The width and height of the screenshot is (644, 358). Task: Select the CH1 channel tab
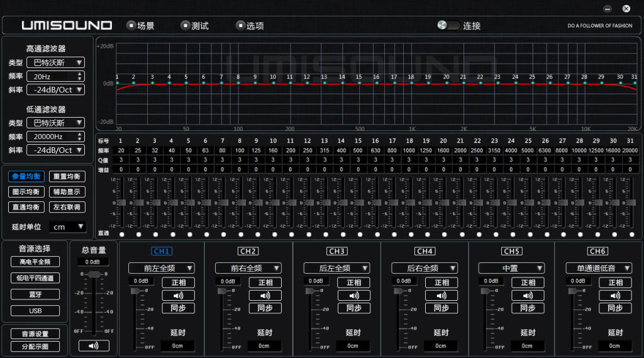[x=162, y=251]
